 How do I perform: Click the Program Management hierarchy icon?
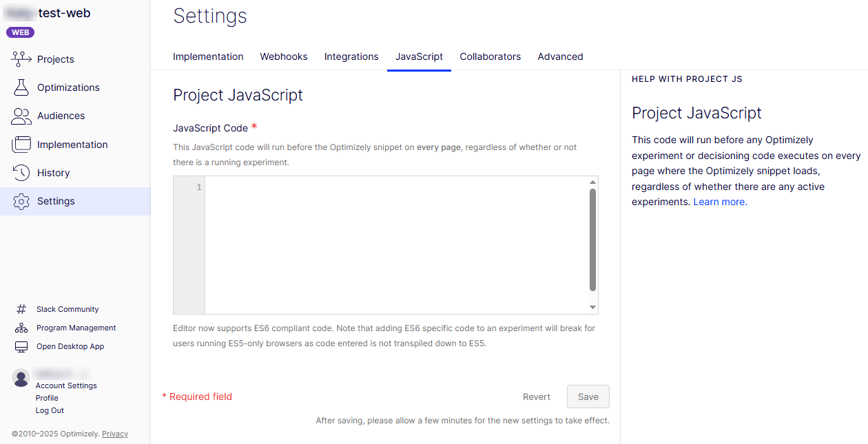(21, 328)
